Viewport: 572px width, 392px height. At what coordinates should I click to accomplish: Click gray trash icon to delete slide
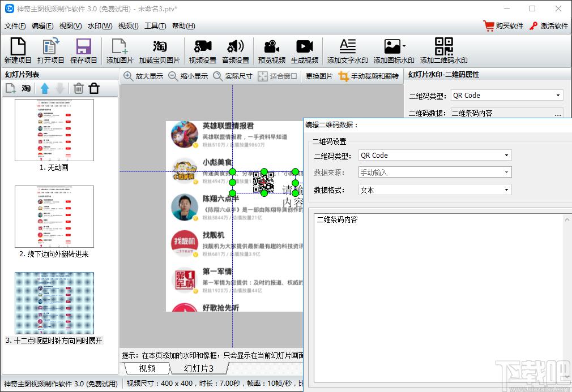tap(78, 88)
